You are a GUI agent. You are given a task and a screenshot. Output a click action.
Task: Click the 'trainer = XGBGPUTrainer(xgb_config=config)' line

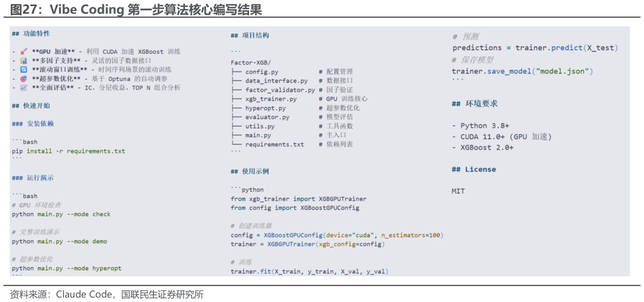308,245
